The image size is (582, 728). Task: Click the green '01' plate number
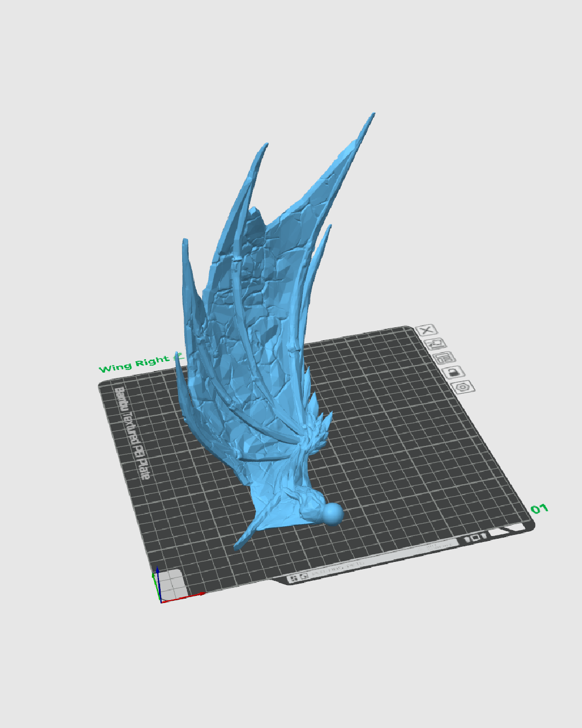point(539,509)
